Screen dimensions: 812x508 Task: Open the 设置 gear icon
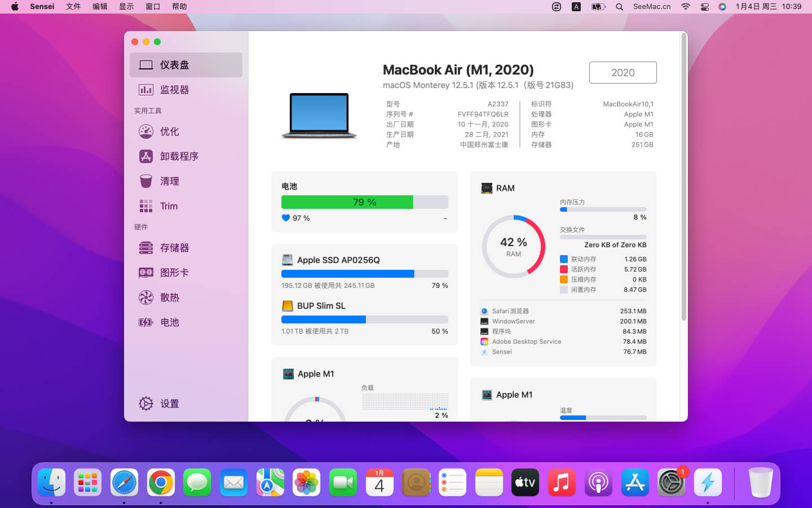click(x=146, y=404)
